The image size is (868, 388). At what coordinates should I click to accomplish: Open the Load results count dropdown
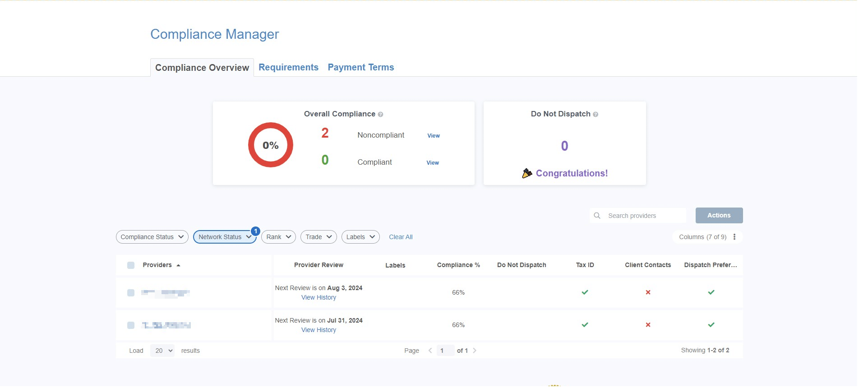[x=162, y=351]
